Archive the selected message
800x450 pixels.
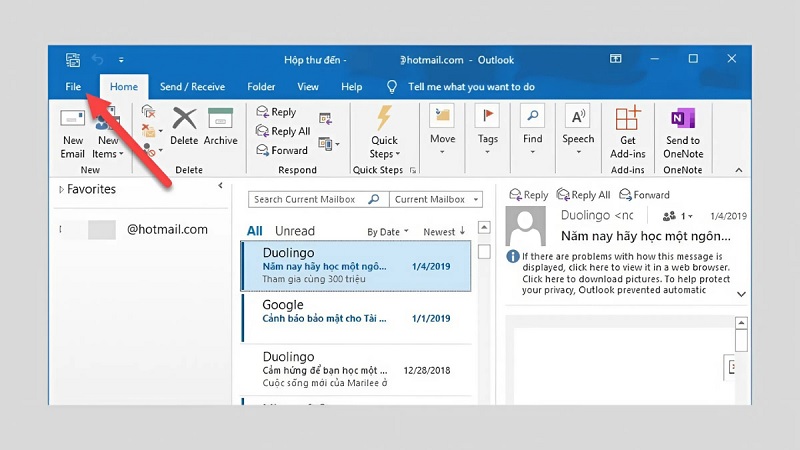pos(220,127)
